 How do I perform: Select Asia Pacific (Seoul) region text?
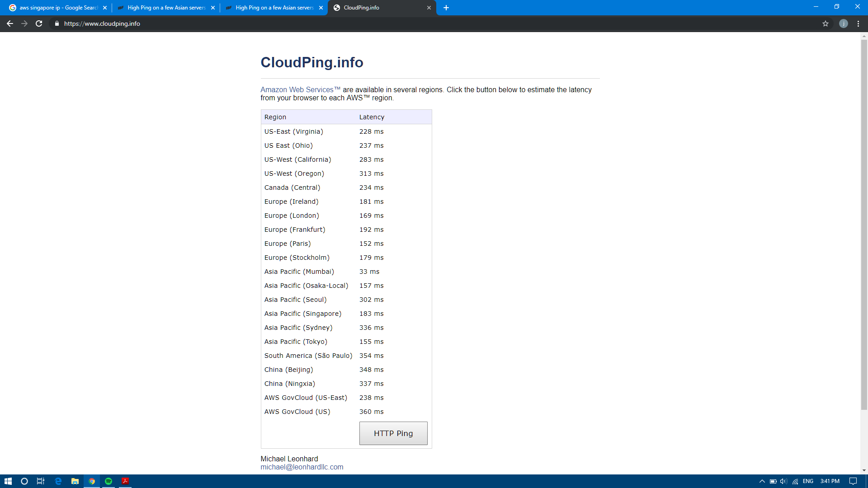tap(296, 300)
